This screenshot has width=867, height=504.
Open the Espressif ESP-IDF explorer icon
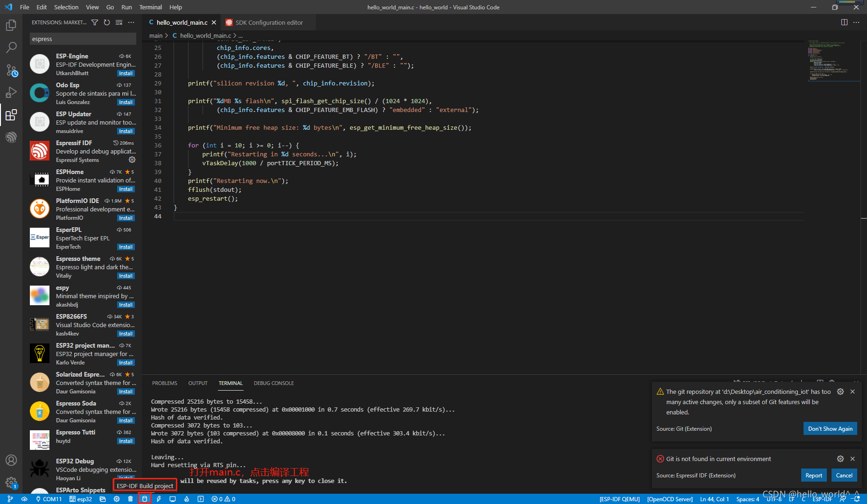[11, 137]
